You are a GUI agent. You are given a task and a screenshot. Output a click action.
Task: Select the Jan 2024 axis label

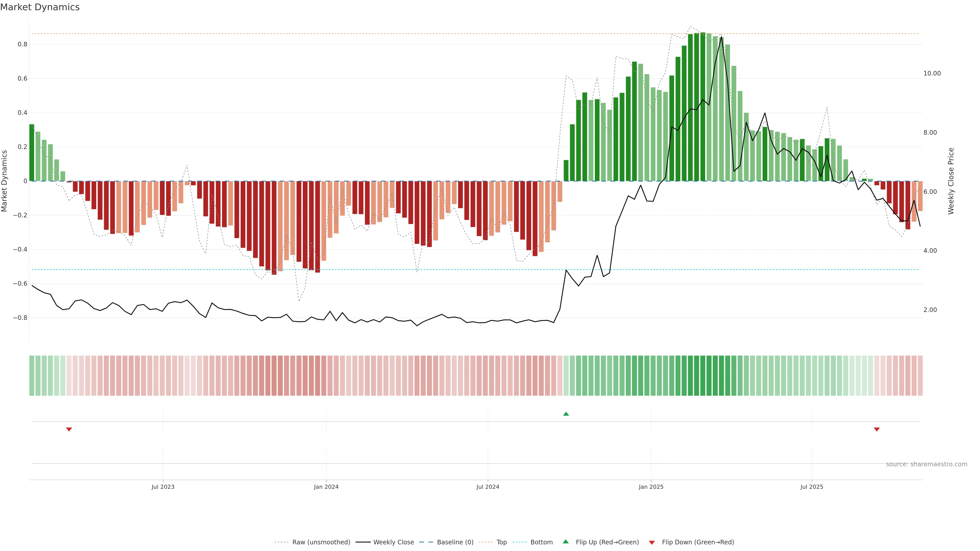[326, 487]
